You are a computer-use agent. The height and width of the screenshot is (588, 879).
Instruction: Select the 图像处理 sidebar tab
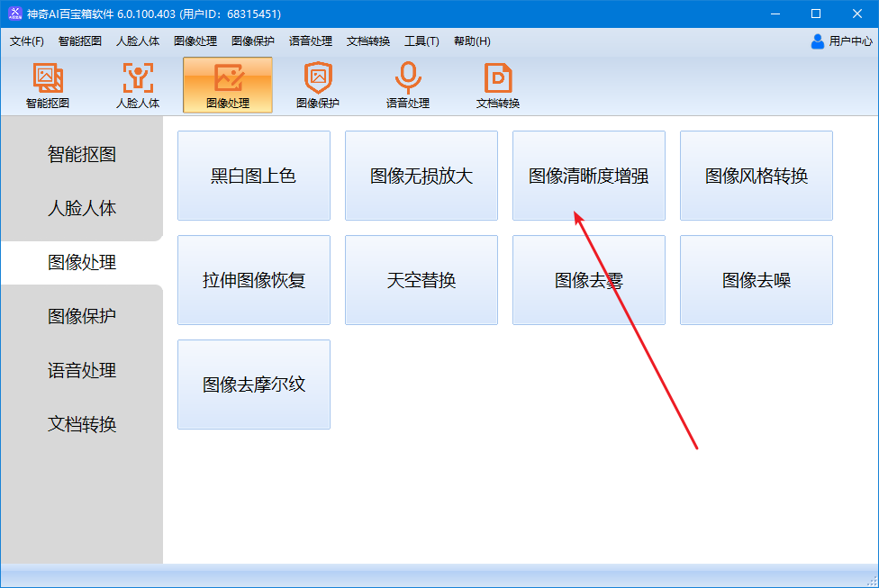(82, 262)
